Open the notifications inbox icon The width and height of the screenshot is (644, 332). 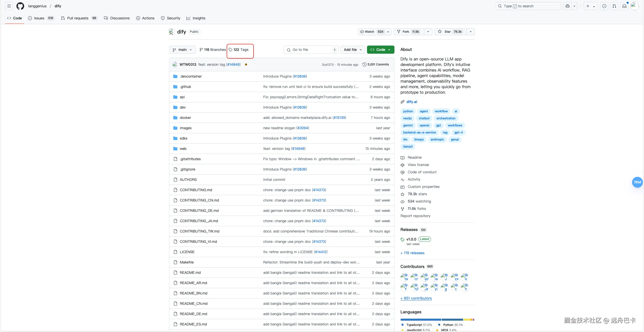click(x=624, y=6)
